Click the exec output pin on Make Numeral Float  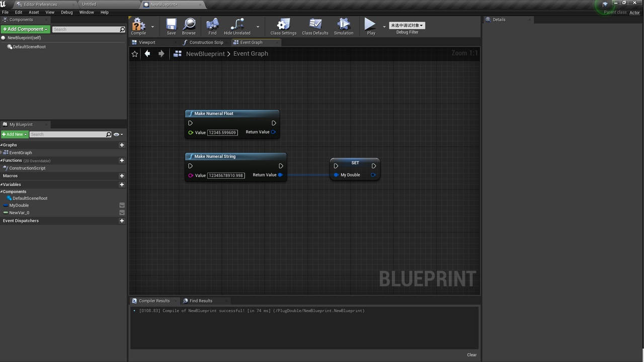tap(274, 123)
